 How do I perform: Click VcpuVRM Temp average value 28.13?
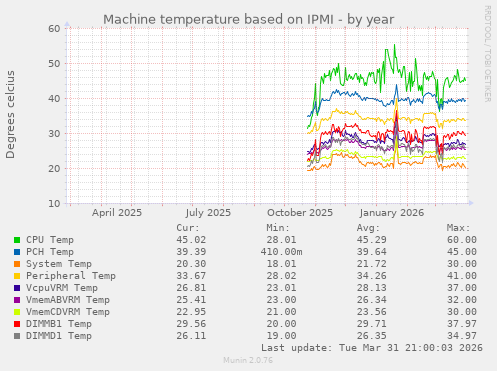pos(372,288)
